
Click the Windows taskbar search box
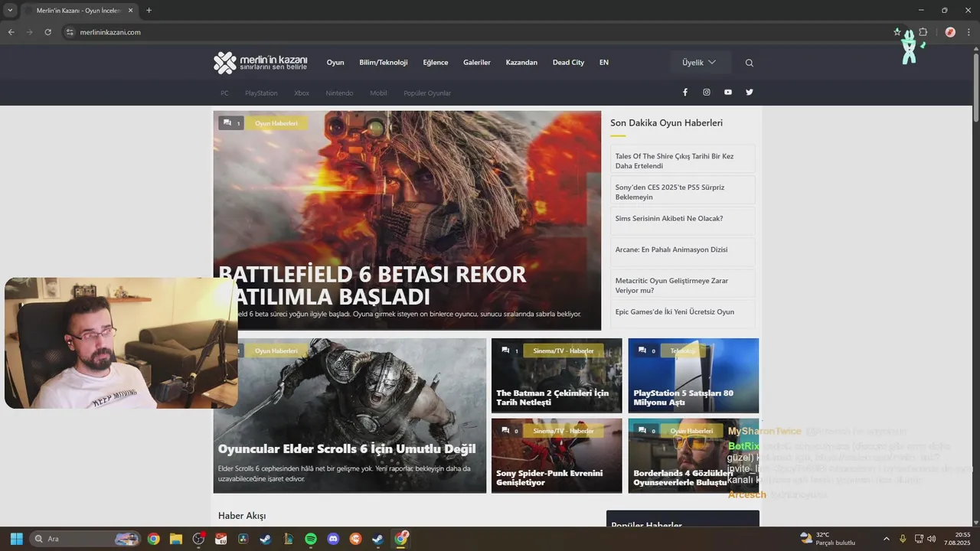coord(85,539)
